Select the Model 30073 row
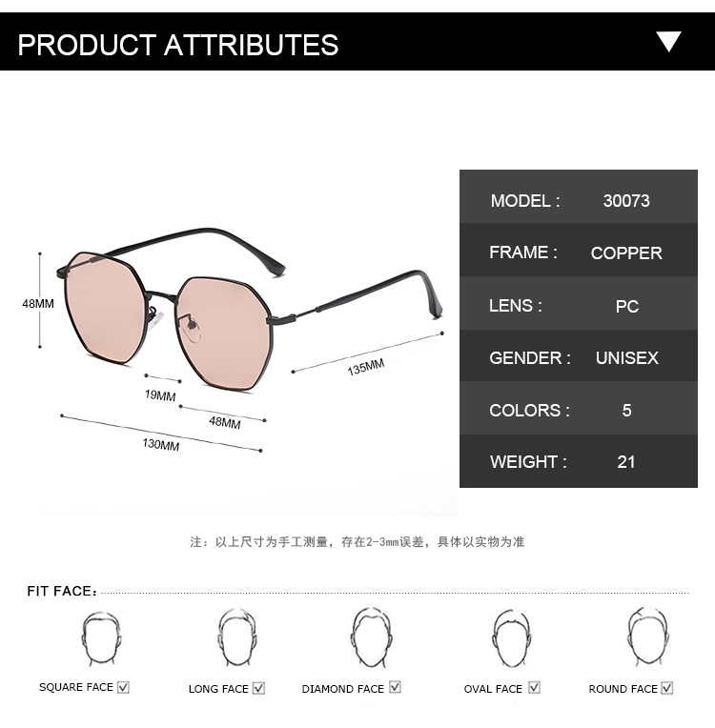This screenshot has height=728, width=715. click(579, 200)
